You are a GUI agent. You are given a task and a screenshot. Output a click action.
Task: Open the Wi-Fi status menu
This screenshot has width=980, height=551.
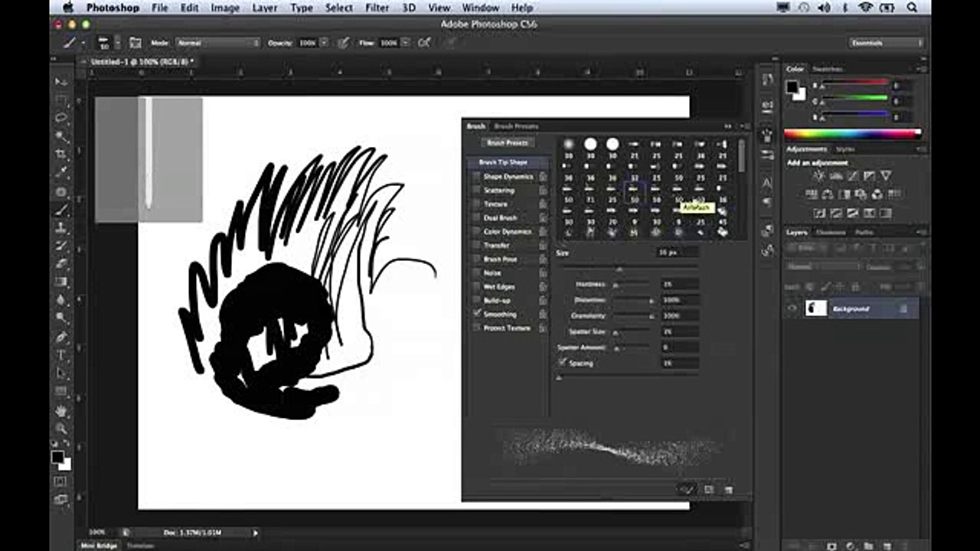pyautogui.click(x=866, y=8)
